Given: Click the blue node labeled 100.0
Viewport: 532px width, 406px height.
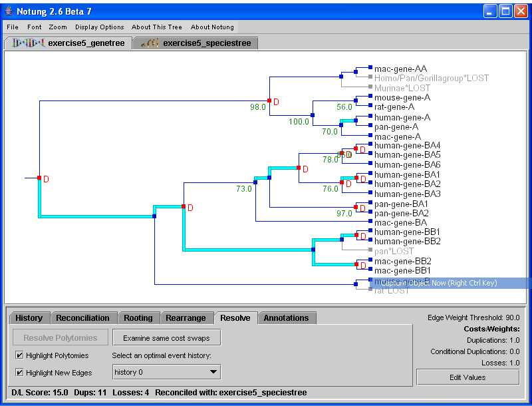Looking at the screenshot, I should pyautogui.click(x=313, y=115).
